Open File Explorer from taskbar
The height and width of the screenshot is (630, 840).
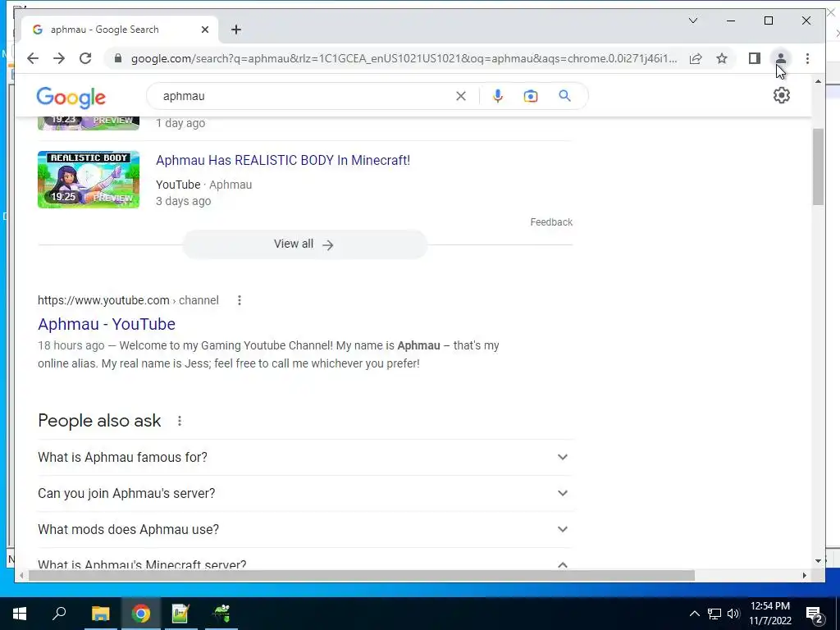point(100,614)
